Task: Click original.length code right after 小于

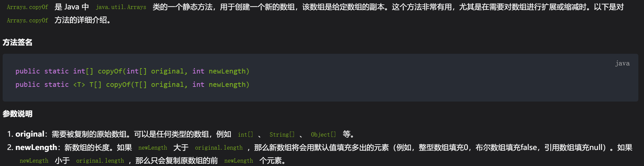Action: coord(100,161)
